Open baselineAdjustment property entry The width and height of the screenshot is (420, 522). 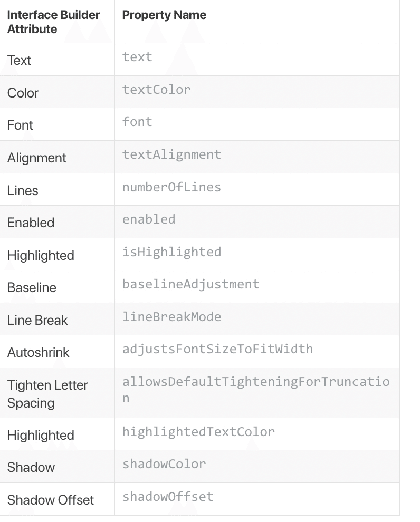click(x=190, y=284)
